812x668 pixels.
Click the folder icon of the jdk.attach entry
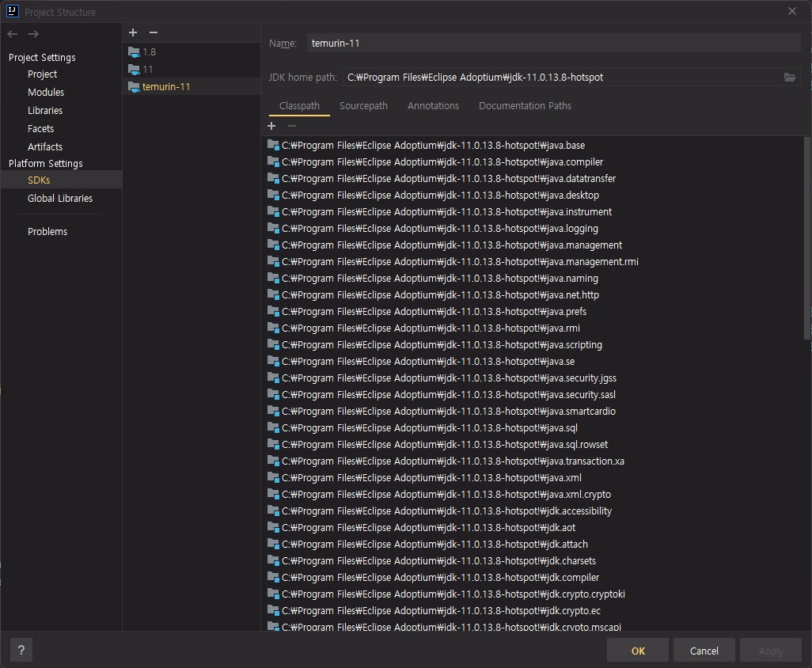(273, 544)
